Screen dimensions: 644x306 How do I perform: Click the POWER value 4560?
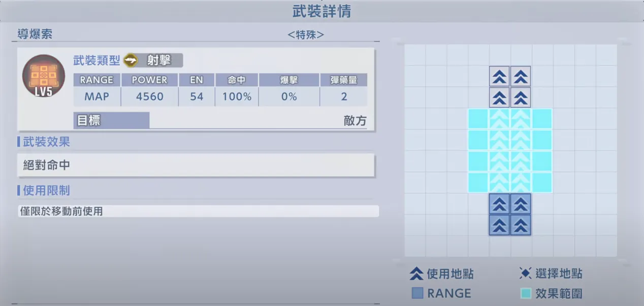[x=150, y=96]
